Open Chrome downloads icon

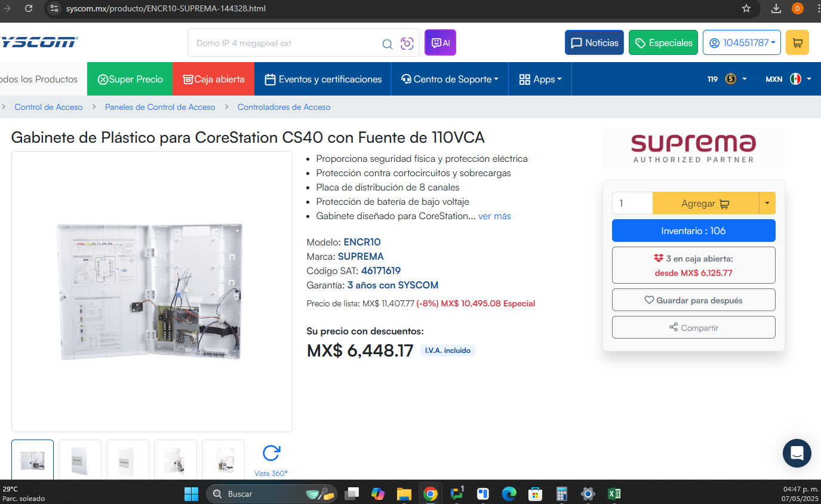(776, 8)
